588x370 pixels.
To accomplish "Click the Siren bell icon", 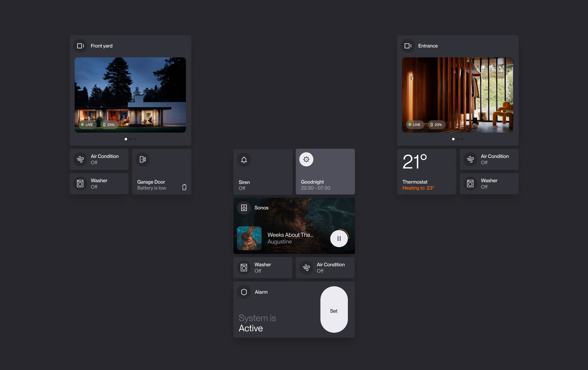I will tap(244, 160).
